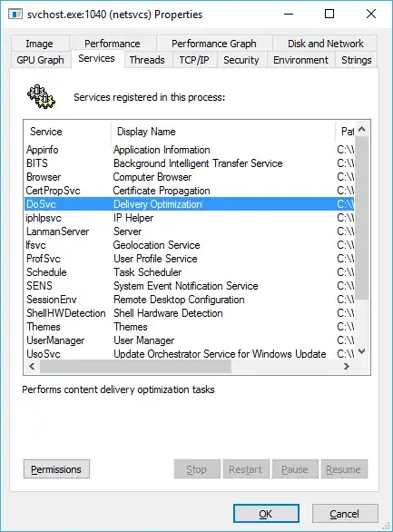The image size is (393, 532).
Task: Open the Performance Graph tab
Action: tap(214, 44)
